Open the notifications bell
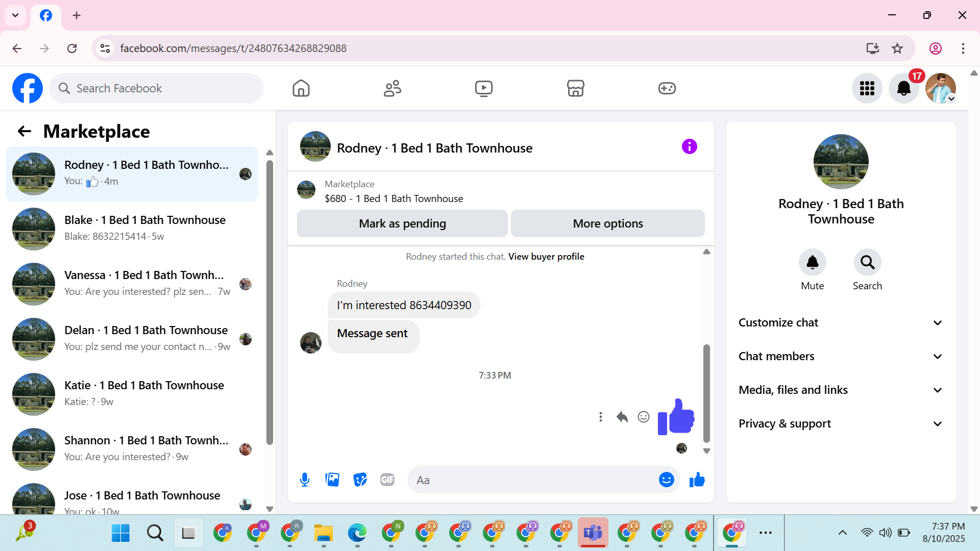This screenshot has height=551, width=980. pyautogui.click(x=903, y=88)
